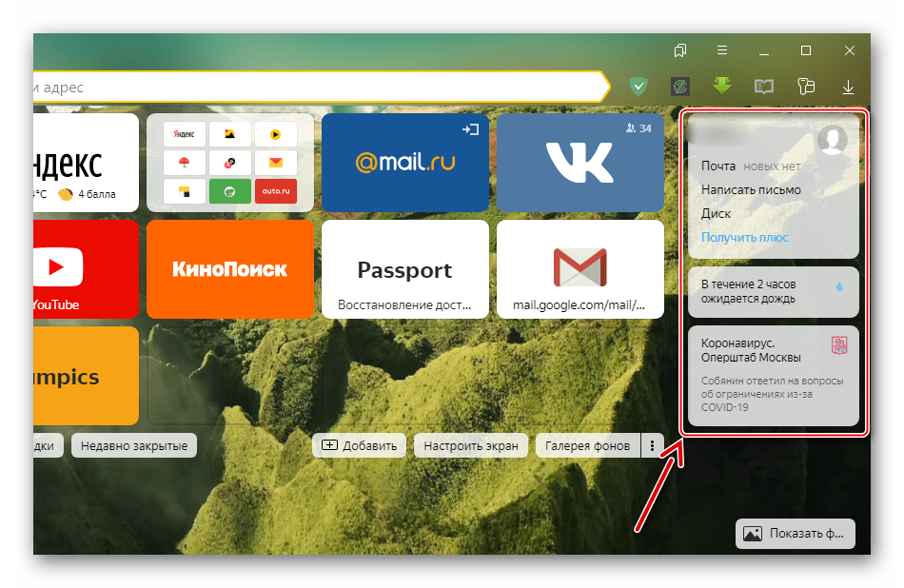The height and width of the screenshot is (588, 904).
Task: Follow the Получить плюс link
Action: point(744,237)
